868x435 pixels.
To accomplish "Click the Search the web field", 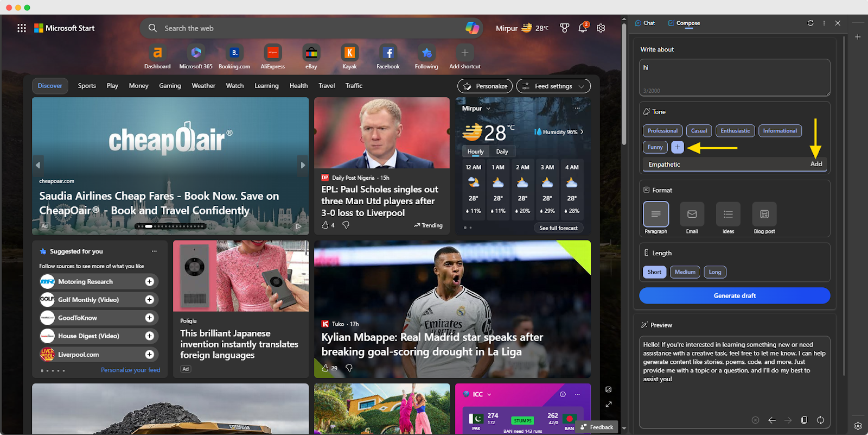I will (x=312, y=28).
